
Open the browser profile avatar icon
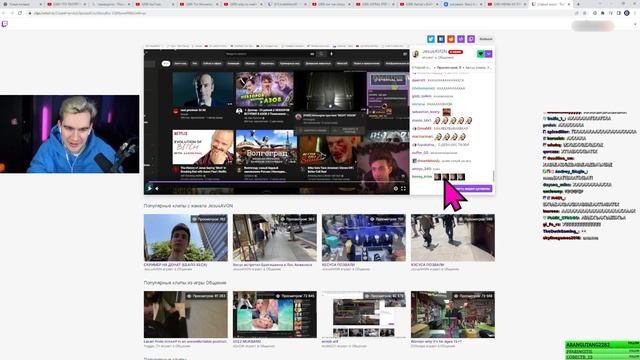[627, 13]
